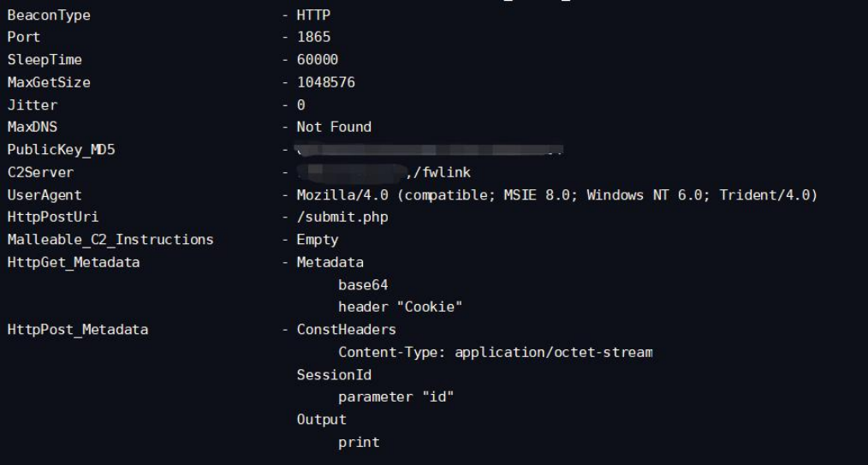The image size is (868, 465).
Task: Click the Mozilla/4.0 UserAgent string
Action: point(557,195)
